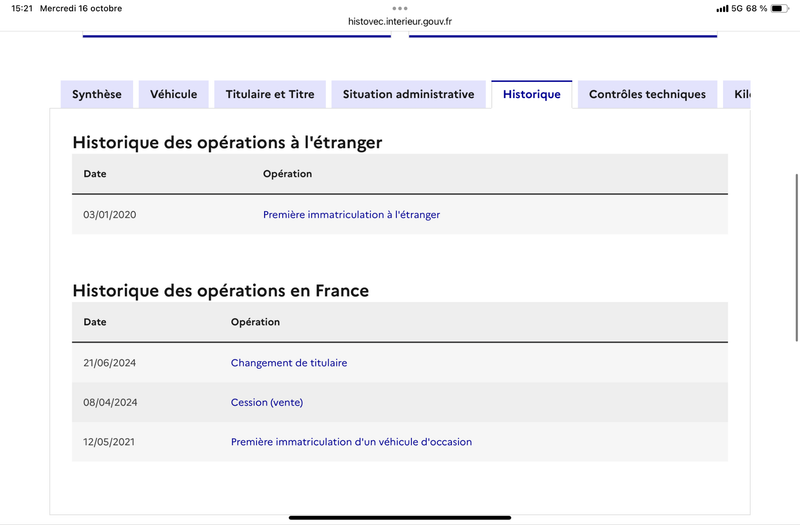Open the Synthèse tab

97,94
